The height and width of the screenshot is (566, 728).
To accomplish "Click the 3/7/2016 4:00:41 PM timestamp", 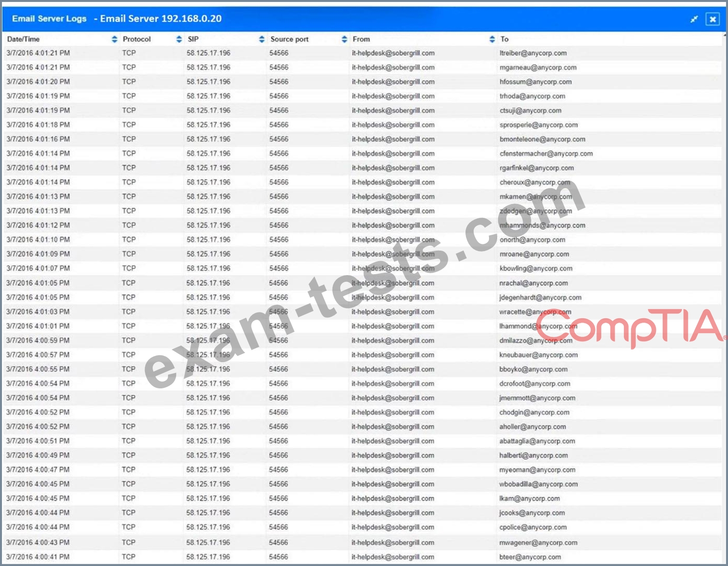I will 38,557.
